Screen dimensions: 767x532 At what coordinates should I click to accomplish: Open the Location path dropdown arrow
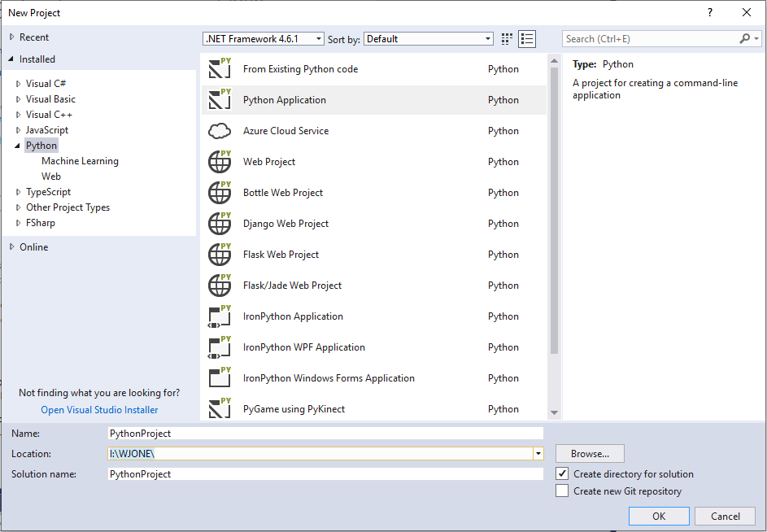click(538, 454)
